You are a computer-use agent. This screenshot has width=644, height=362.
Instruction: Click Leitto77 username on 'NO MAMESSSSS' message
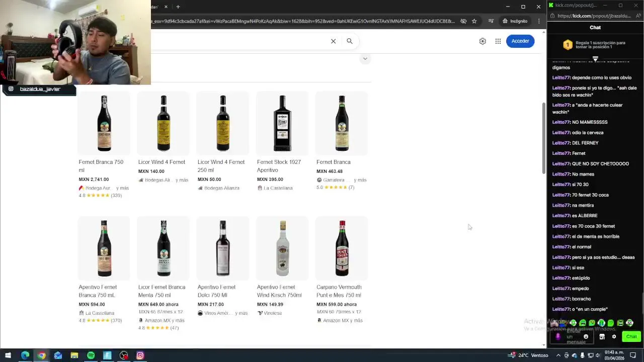point(561,122)
